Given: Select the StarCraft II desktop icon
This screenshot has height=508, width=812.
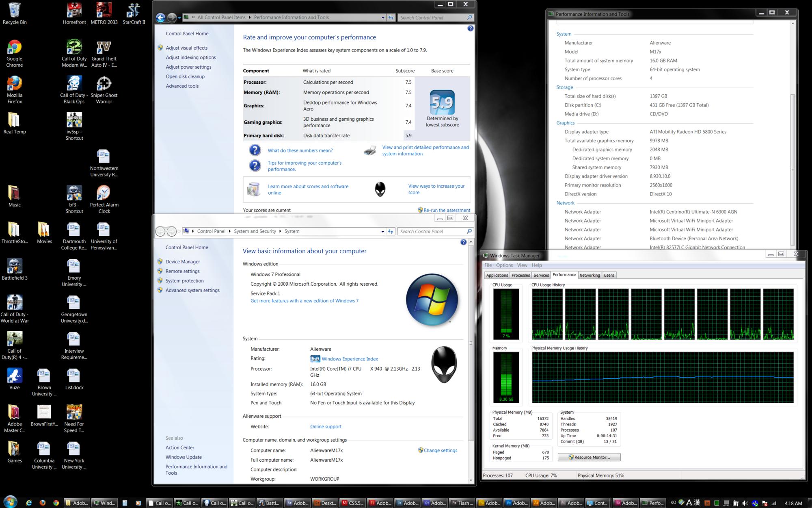Looking at the screenshot, I should [134, 14].
